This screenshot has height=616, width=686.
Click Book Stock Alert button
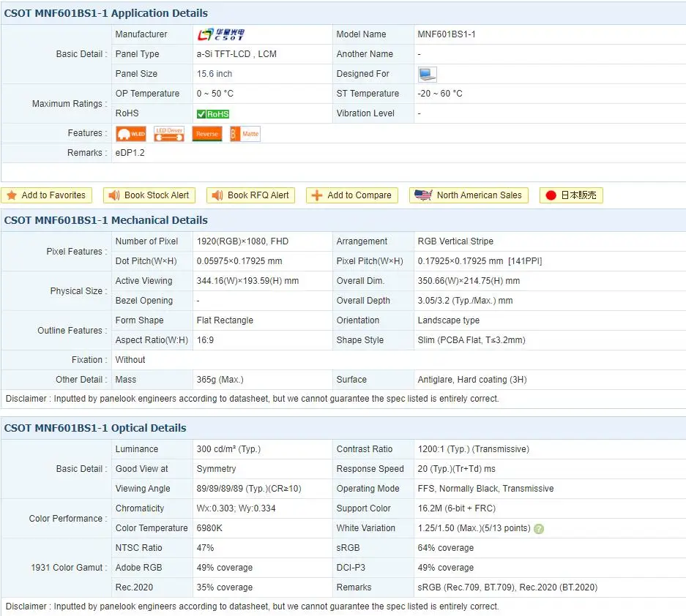click(149, 195)
